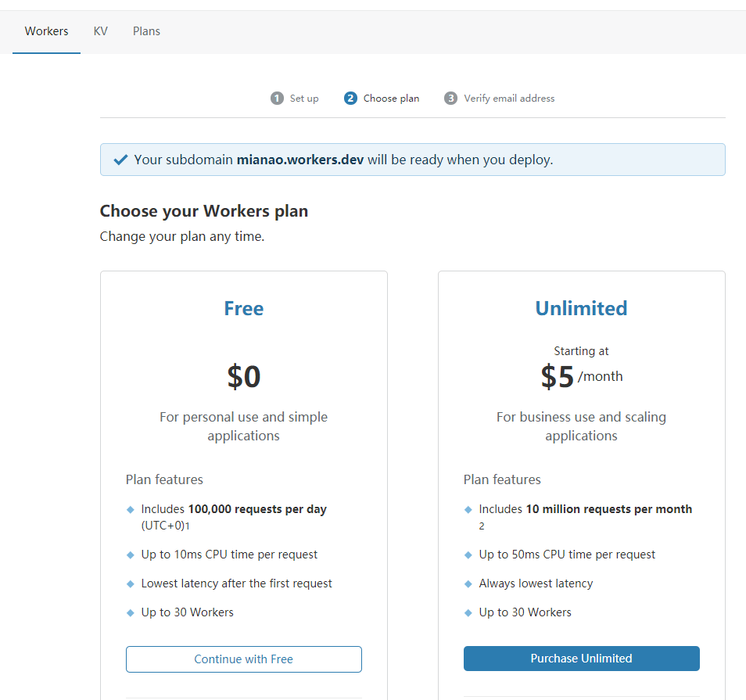
Task: Click diamond bullet beside Always lowest latency
Action: (x=468, y=584)
